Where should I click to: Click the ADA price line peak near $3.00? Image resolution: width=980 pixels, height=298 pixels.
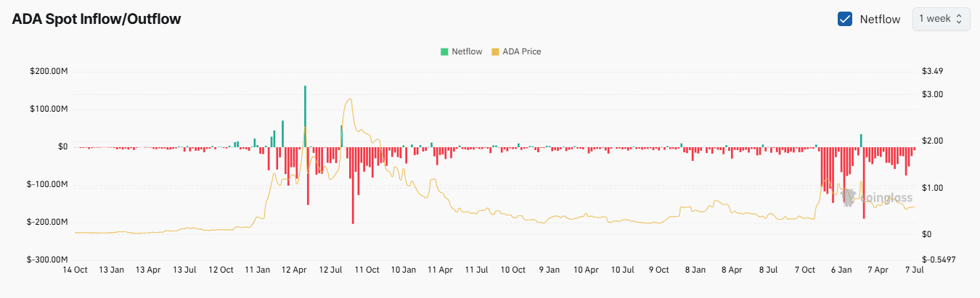(351, 99)
